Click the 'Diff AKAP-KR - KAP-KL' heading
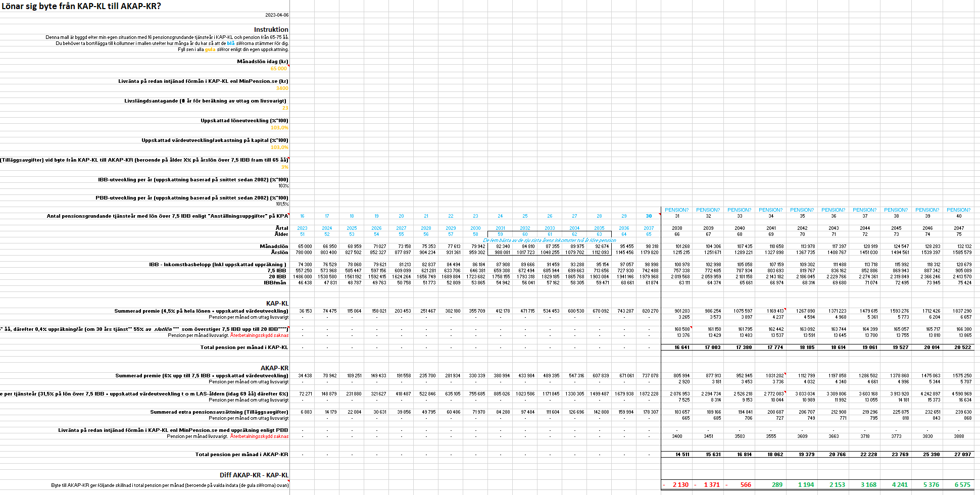980x495 pixels. click(x=254, y=475)
